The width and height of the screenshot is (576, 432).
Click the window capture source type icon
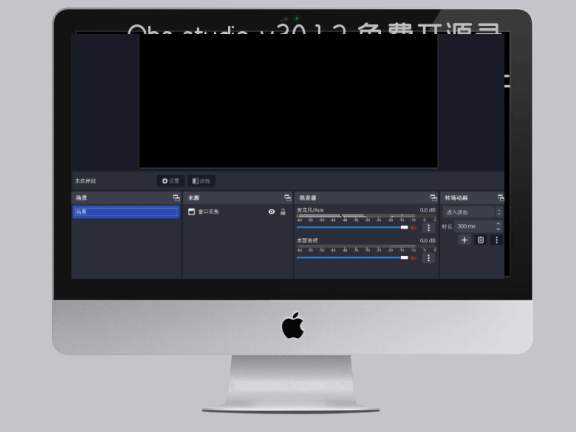click(191, 212)
